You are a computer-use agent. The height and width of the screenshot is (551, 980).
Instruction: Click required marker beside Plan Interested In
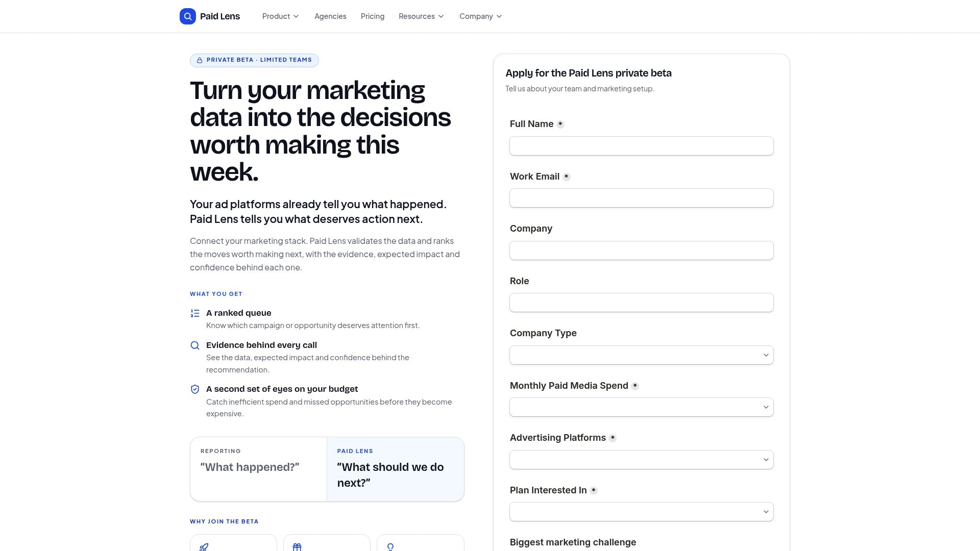click(594, 490)
